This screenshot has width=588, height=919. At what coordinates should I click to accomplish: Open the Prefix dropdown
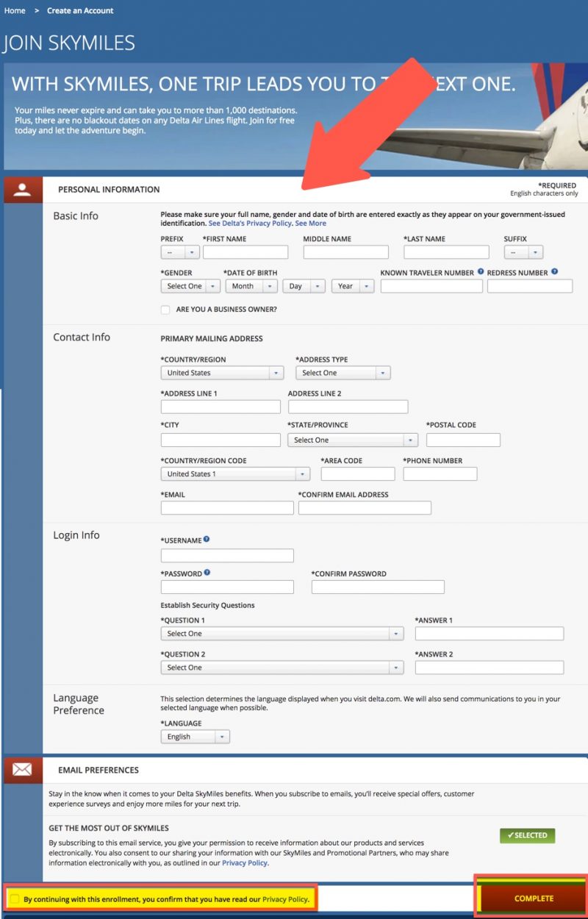[x=179, y=251]
